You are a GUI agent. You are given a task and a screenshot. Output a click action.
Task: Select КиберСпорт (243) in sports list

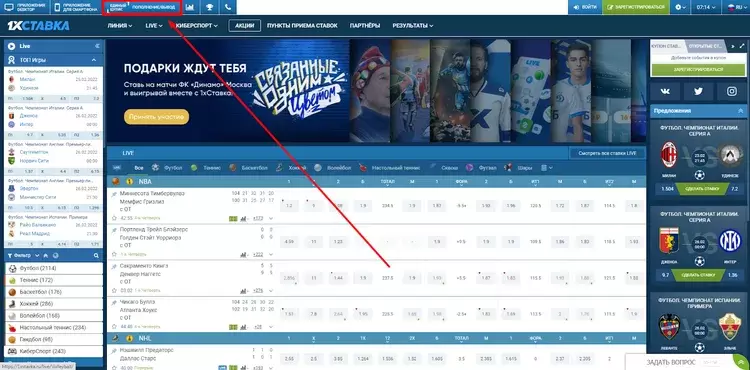point(54,351)
